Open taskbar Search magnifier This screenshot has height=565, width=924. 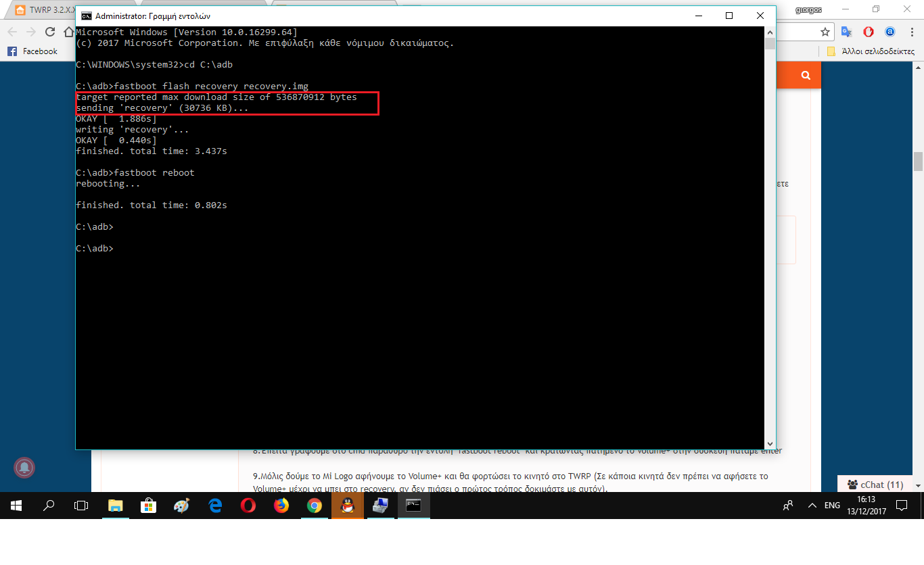(x=49, y=505)
